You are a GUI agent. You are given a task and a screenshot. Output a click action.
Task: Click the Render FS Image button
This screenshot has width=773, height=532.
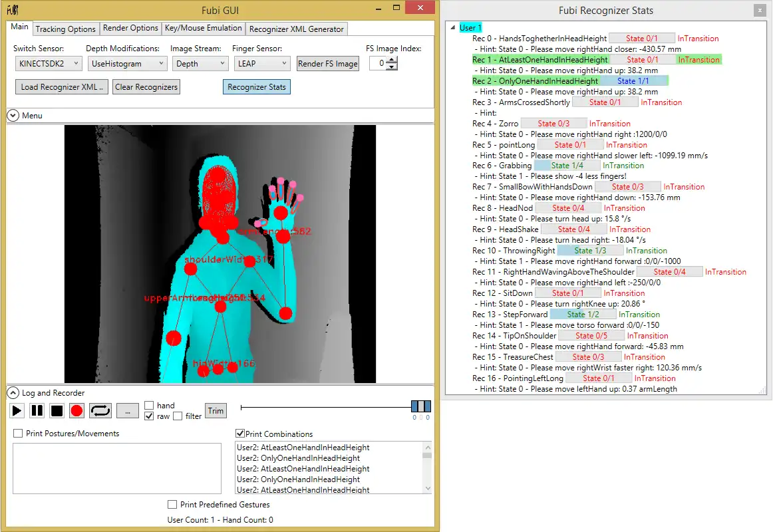pyautogui.click(x=328, y=64)
